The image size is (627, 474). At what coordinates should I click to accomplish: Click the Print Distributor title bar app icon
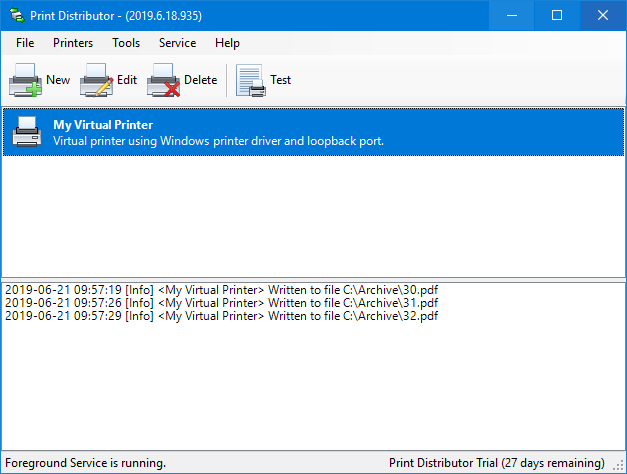tap(17, 16)
